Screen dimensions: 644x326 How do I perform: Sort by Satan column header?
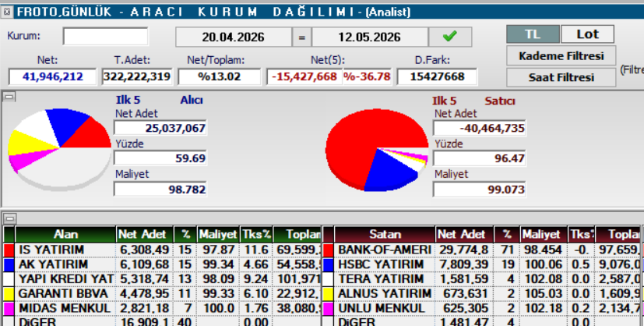(385, 234)
